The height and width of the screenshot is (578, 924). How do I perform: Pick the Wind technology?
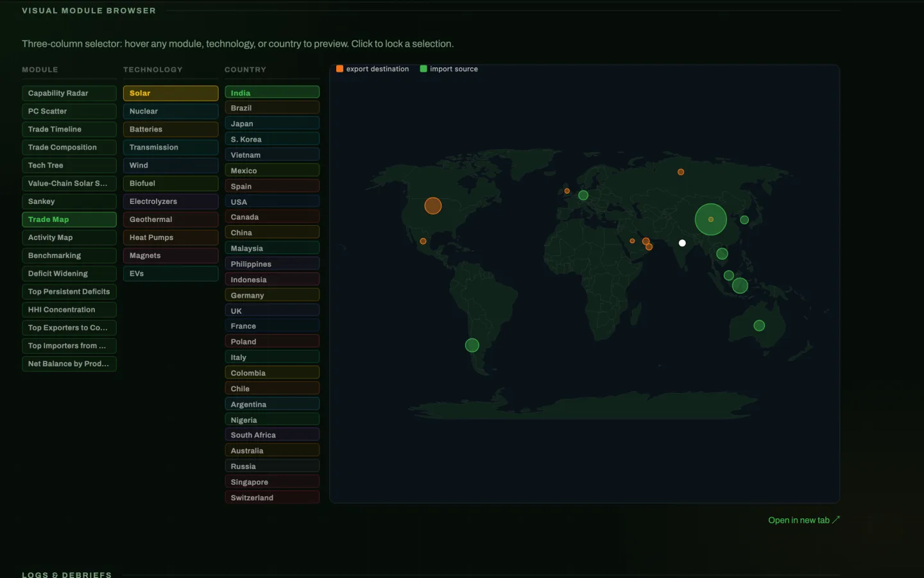(171, 166)
